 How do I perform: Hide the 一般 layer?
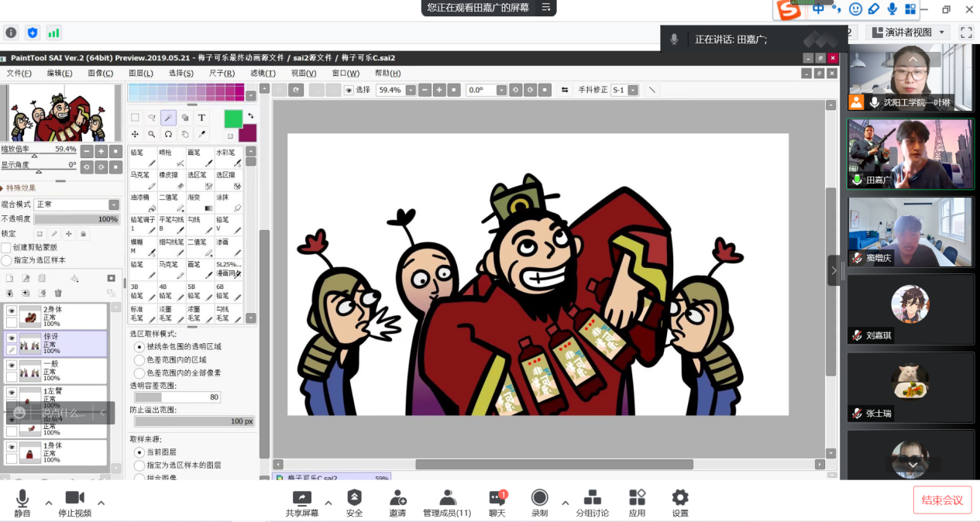point(11,365)
